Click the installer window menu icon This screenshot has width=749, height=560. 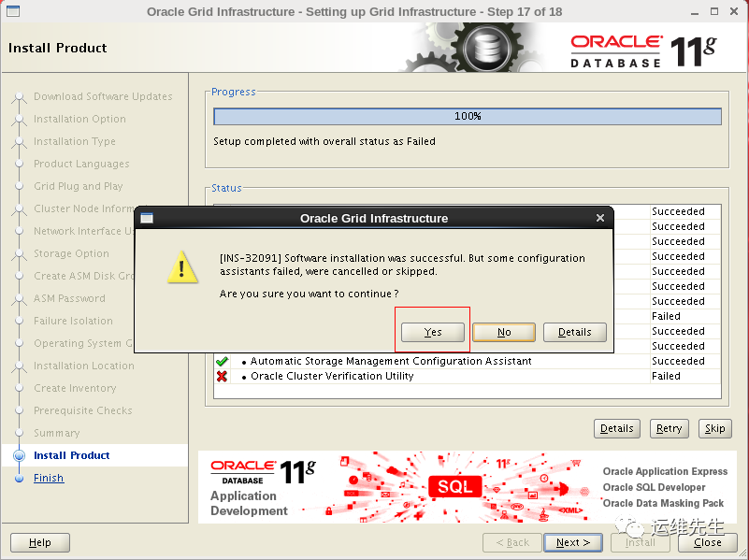(13, 11)
